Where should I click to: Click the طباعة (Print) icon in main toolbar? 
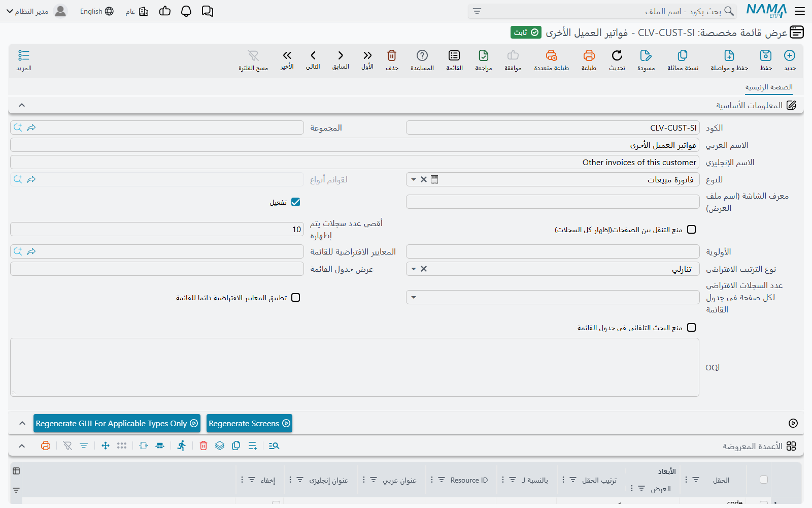tap(589, 55)
